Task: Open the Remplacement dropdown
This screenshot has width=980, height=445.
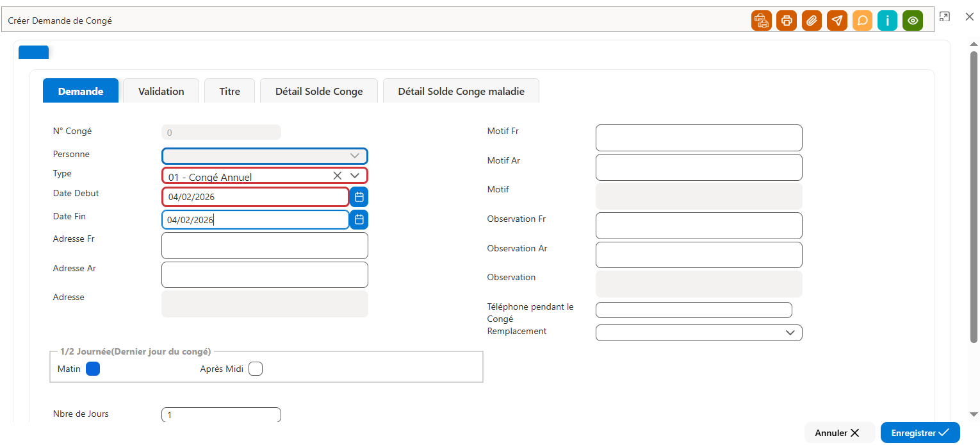Action: (x=790, y=333)
